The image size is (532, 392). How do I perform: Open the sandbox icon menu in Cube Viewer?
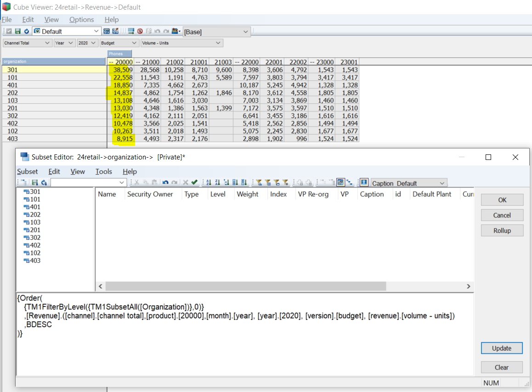[176, 31]
